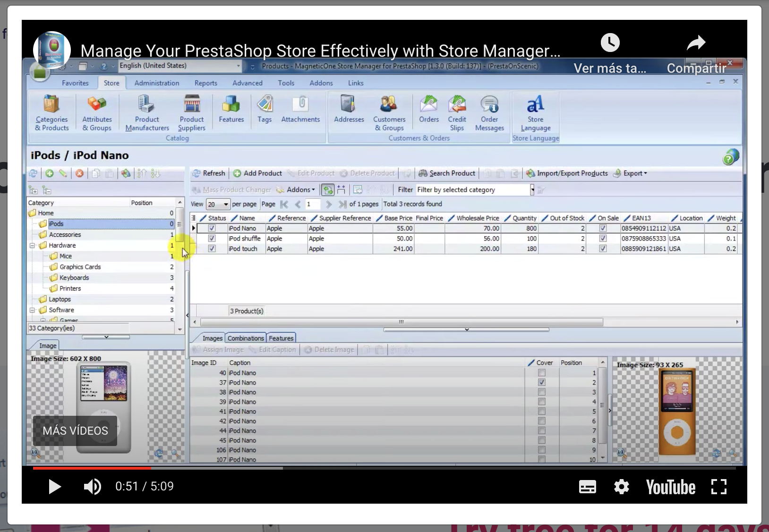Open Product Manufacturers ribbon icon

(x=147, y=113)
